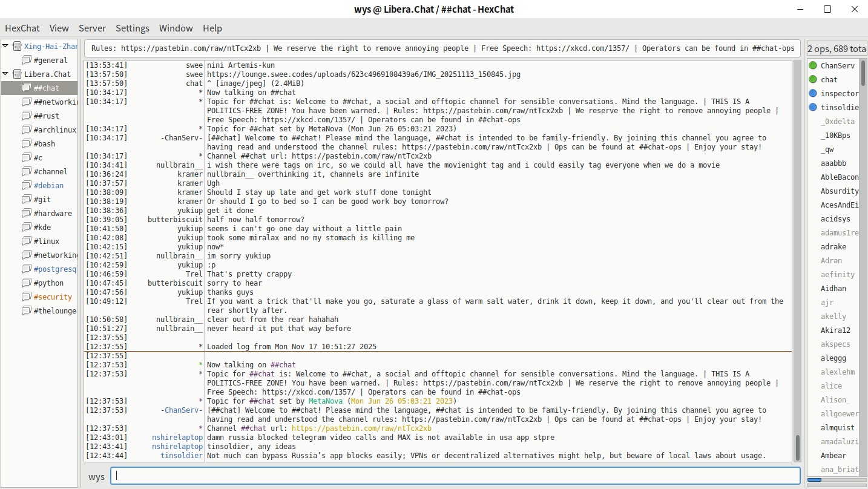The height and width of the screenshot is (489, 868).
Task: Select user AbleBacon in the user list
Action: point(840,177)
